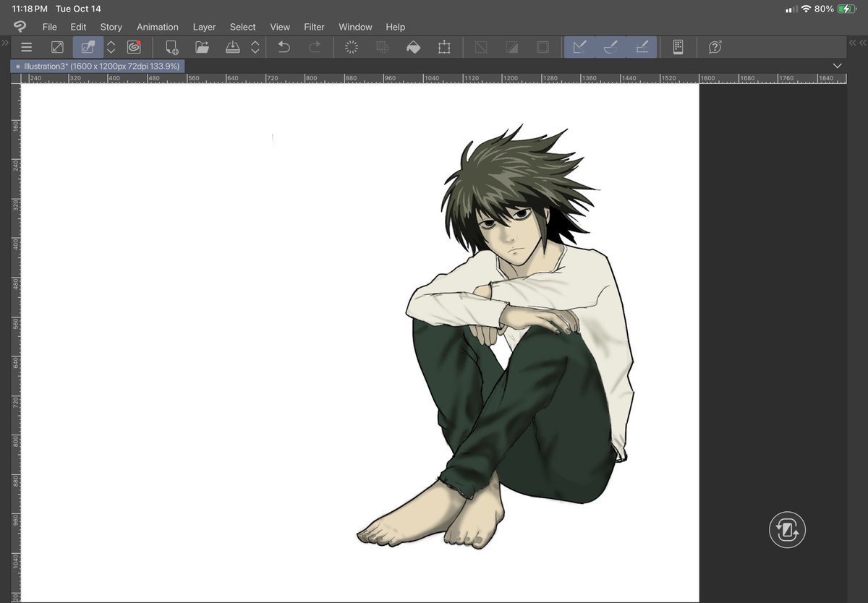
Task: Open a file using the folder icon
Action: coord(203,47)
